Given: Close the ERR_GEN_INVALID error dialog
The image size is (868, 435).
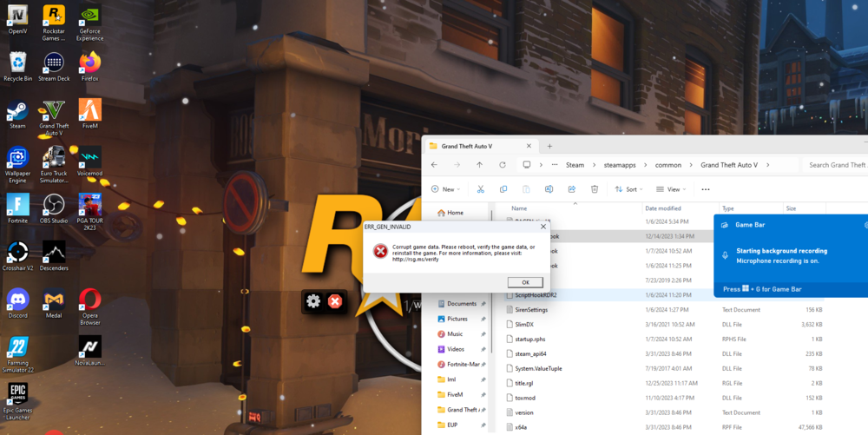Looking at the screenshot, I should [543, 227].
